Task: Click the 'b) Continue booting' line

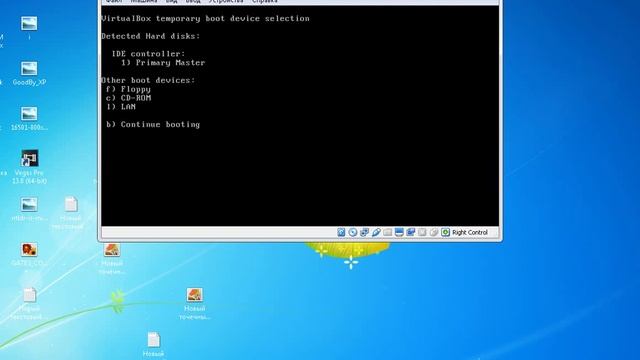Action: tap(153, 124)
